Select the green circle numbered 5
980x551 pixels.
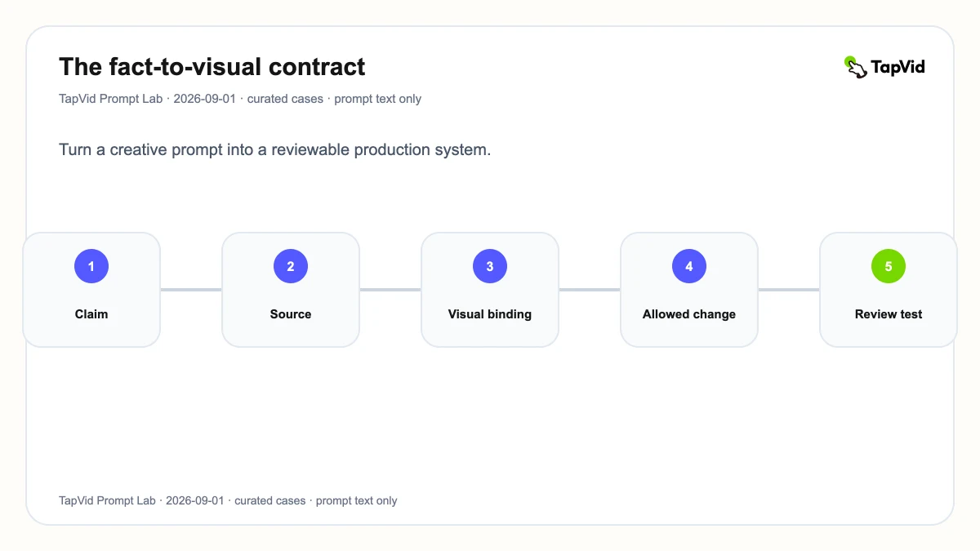(889, 266)
